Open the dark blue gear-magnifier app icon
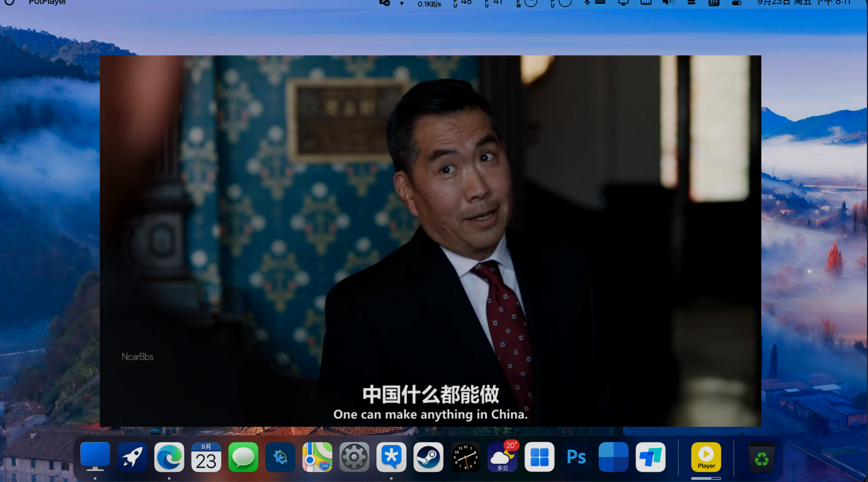Viewport: 868px width, 482px height. 280,457
